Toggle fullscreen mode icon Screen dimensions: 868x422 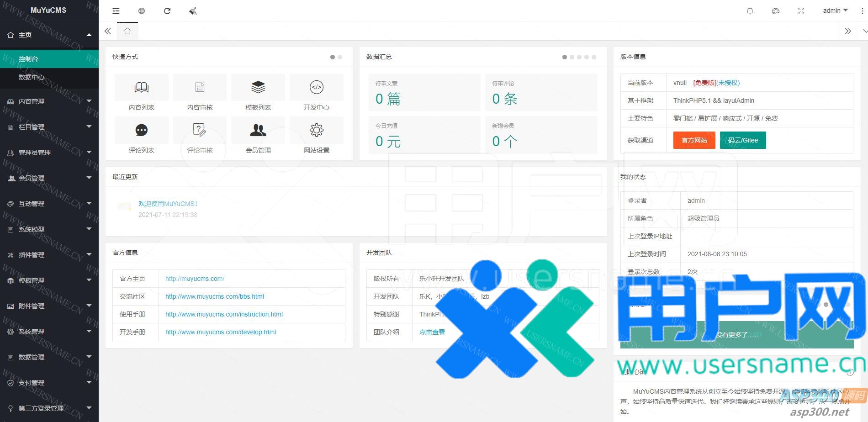coord(801,11)
